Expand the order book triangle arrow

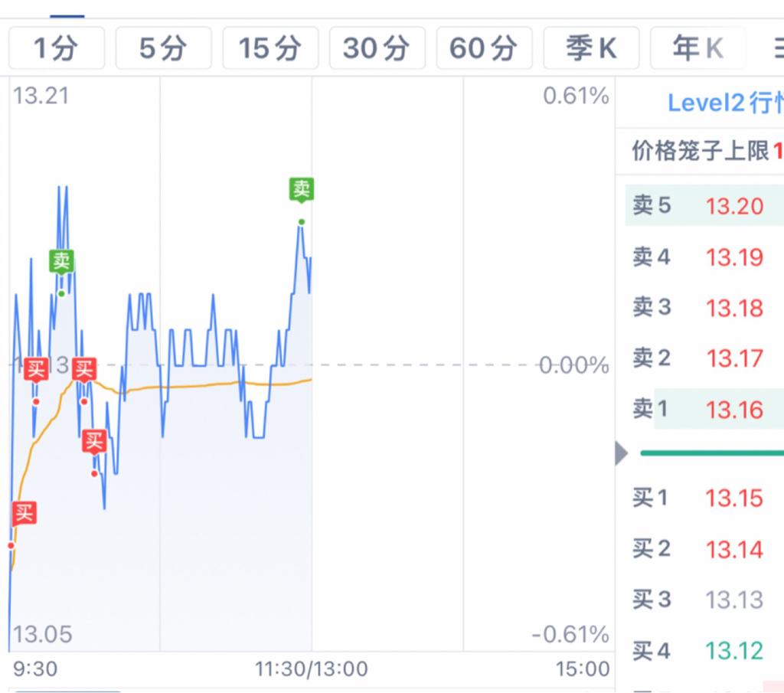click(621, 453)
